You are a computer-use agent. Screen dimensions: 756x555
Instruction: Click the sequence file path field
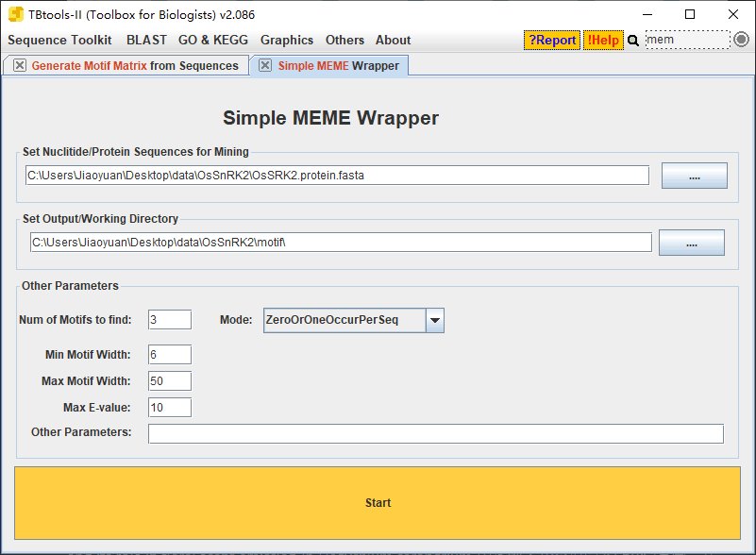pos(337,176)
